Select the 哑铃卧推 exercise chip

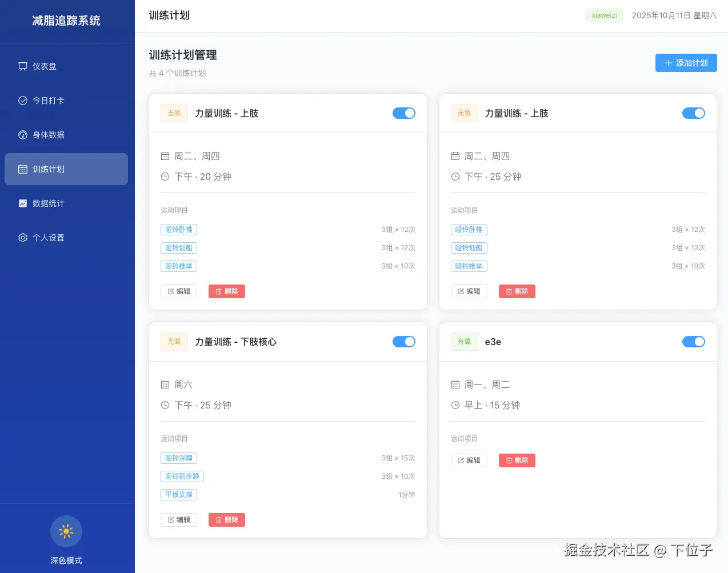[x=178, y=229]
